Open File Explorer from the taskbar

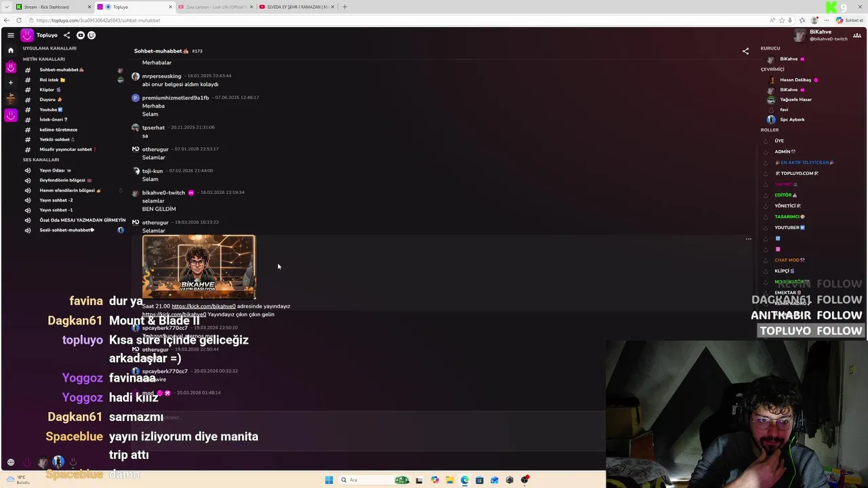[450, 480]
